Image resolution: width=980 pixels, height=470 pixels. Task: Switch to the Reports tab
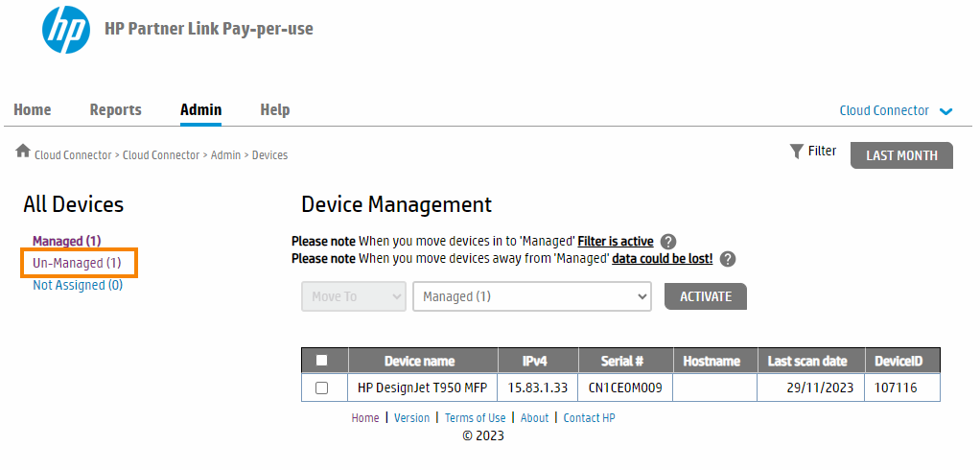(x=115, y=110)
